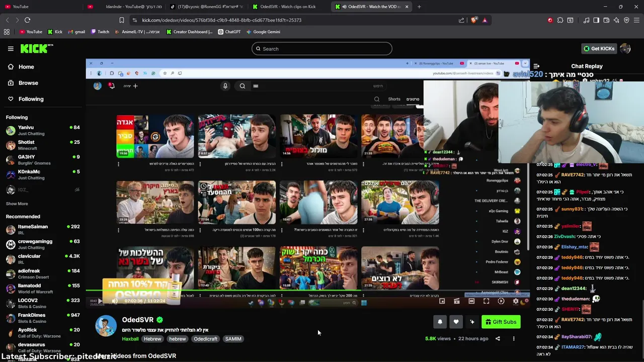Reload the page
Viewport: 644px width, 362px height.
28,20
